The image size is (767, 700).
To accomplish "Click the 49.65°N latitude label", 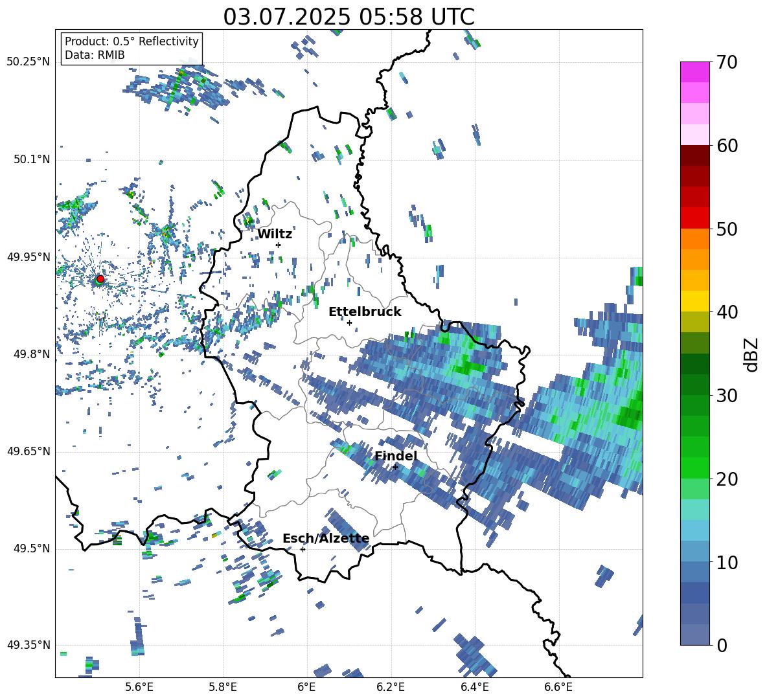I will [x=29, y=451].
